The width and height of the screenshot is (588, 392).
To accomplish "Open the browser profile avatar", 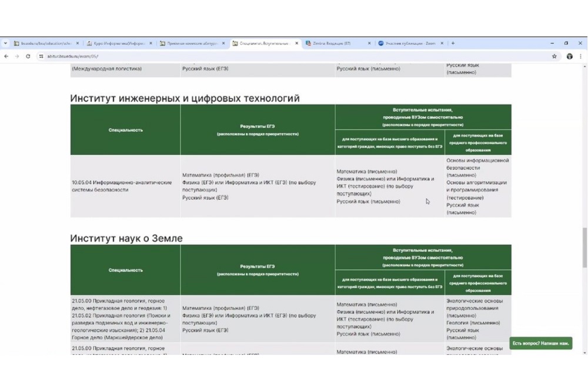I will pyautogui.click(x=569, y=57).
